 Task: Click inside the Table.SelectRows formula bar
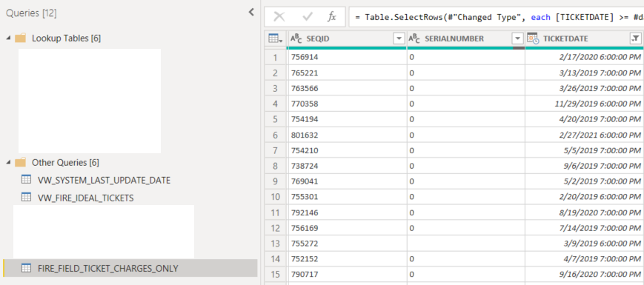[496, 17]
